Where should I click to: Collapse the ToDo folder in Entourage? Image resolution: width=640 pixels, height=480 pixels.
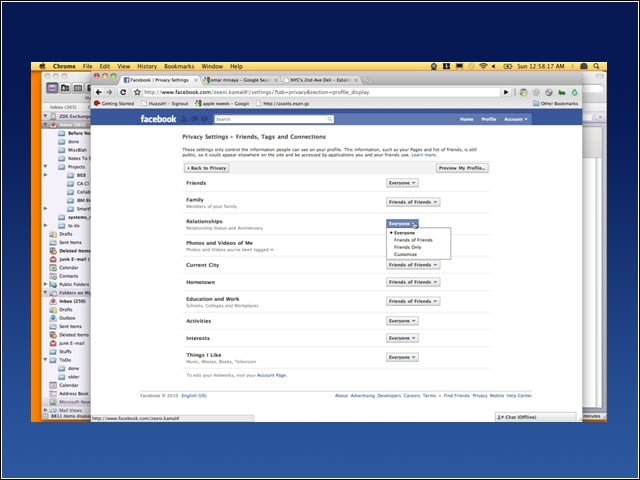(45, 360)
